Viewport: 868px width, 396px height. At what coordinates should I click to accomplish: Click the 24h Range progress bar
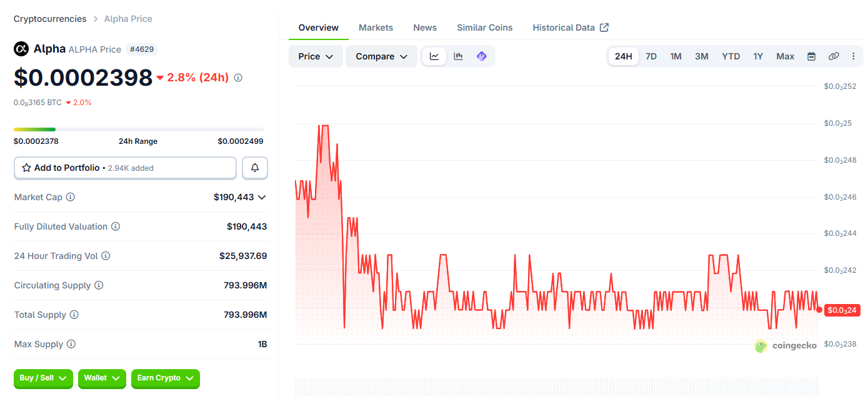[139, 129]
